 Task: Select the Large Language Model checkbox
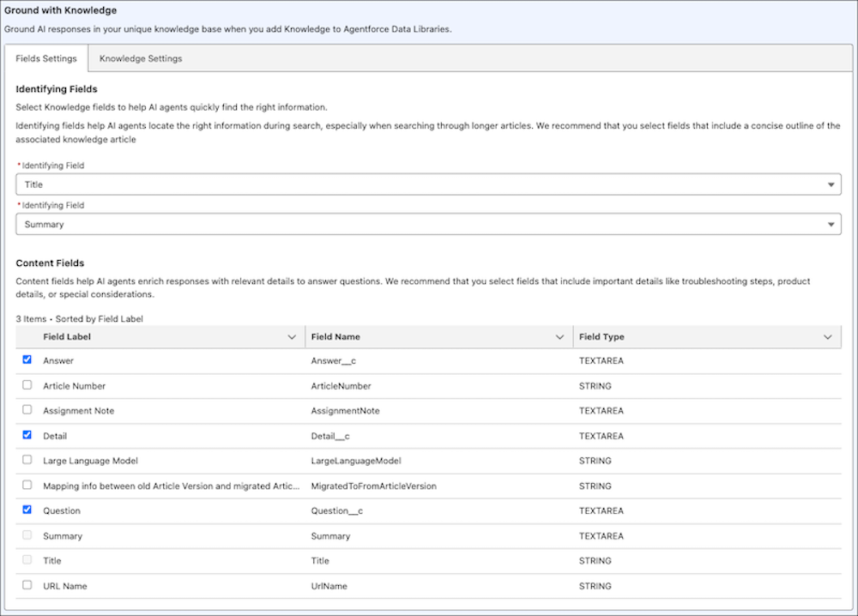[x=27, y=460]
